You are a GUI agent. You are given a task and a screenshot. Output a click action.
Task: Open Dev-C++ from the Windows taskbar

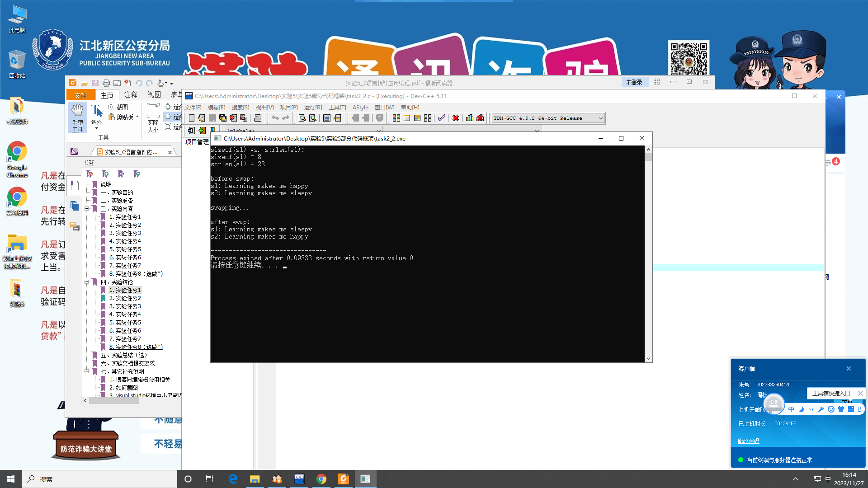tap(299, 479)
